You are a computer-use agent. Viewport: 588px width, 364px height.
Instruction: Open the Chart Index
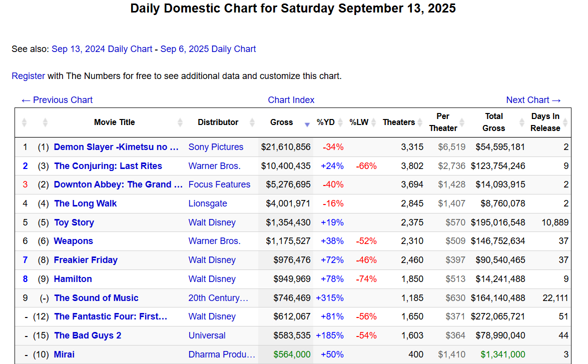(291, 100)
